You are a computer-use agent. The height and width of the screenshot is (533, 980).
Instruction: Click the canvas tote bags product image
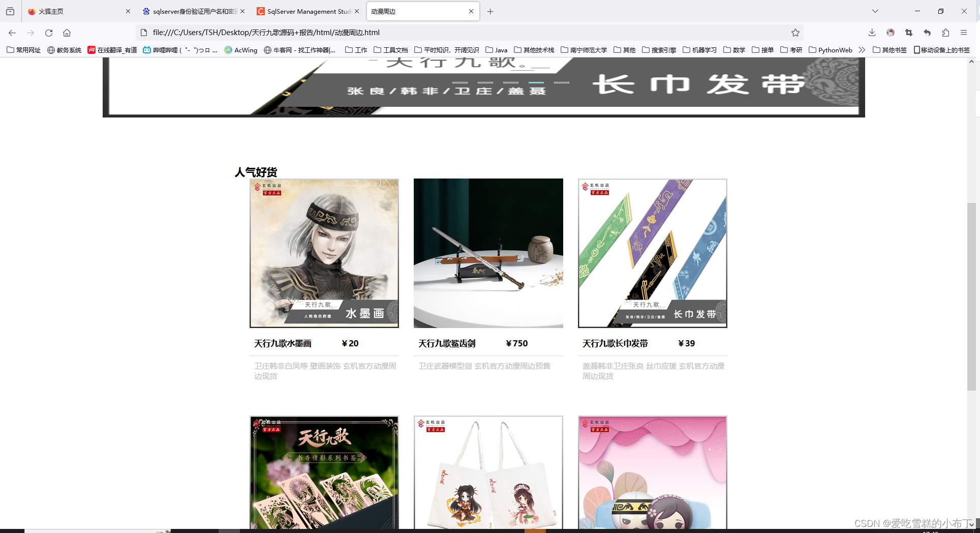click(x=488, y=472)
